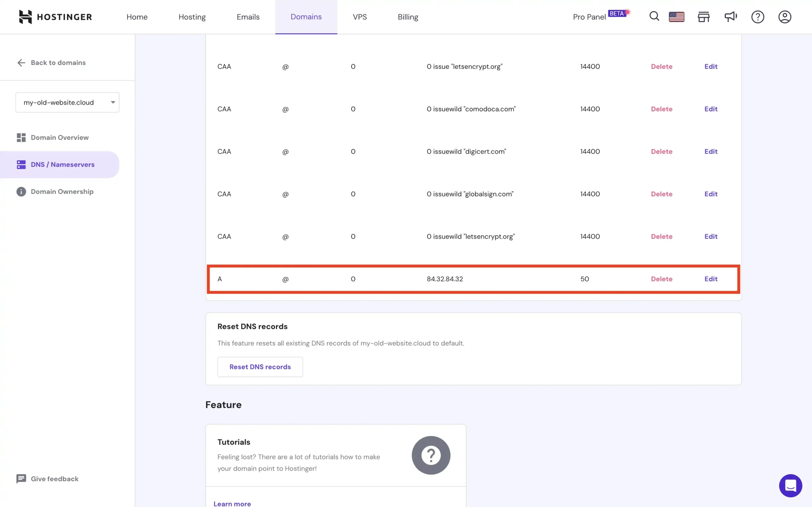812x507 pixels.
Task: Delete the issuewild letsencrypt.org CAA record
Action: coord(661,236)
